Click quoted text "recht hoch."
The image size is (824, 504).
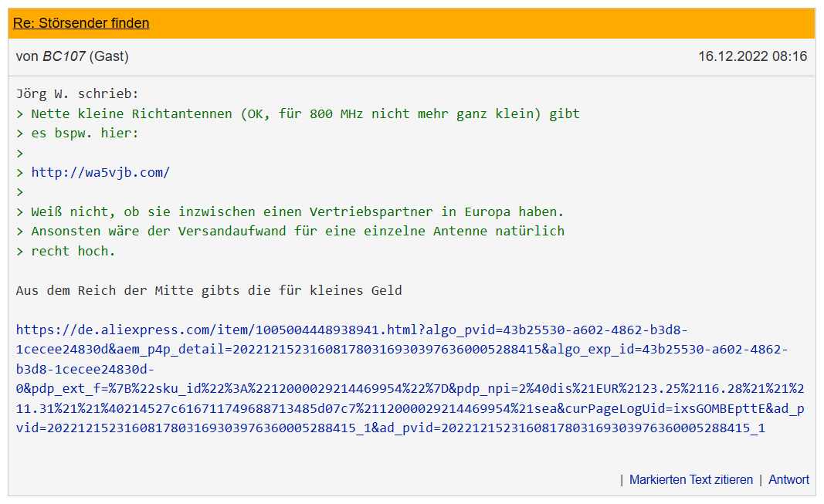73,251
